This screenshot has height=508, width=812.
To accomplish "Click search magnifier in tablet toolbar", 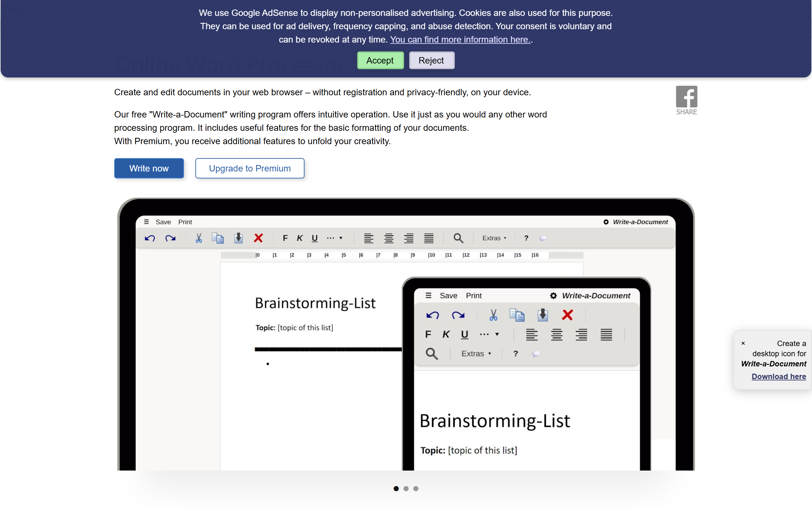I will (x=432, y=354).
